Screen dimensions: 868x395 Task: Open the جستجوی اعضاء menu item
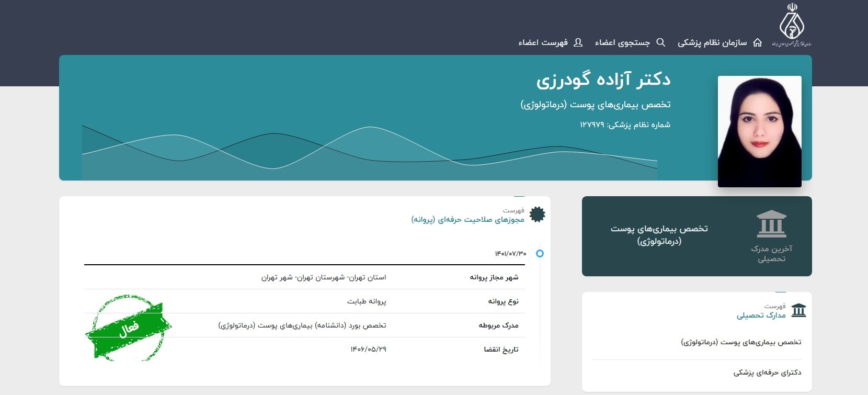click(x=622, y=42)
